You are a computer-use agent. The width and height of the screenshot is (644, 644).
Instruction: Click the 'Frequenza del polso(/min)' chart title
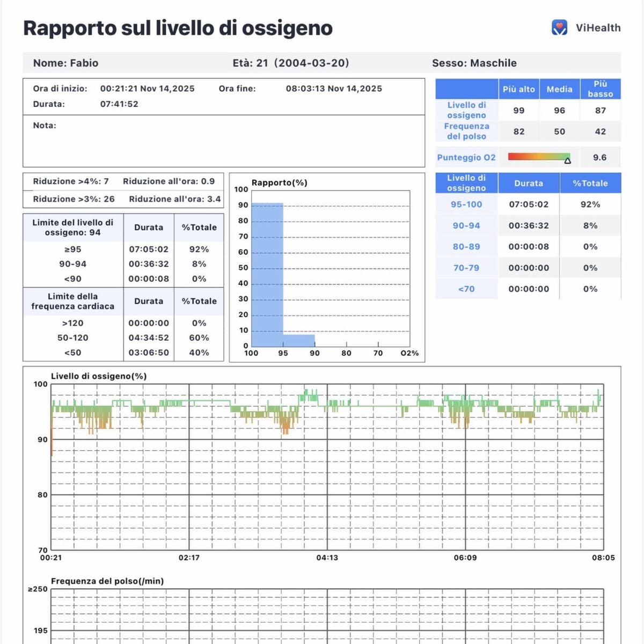107,581
